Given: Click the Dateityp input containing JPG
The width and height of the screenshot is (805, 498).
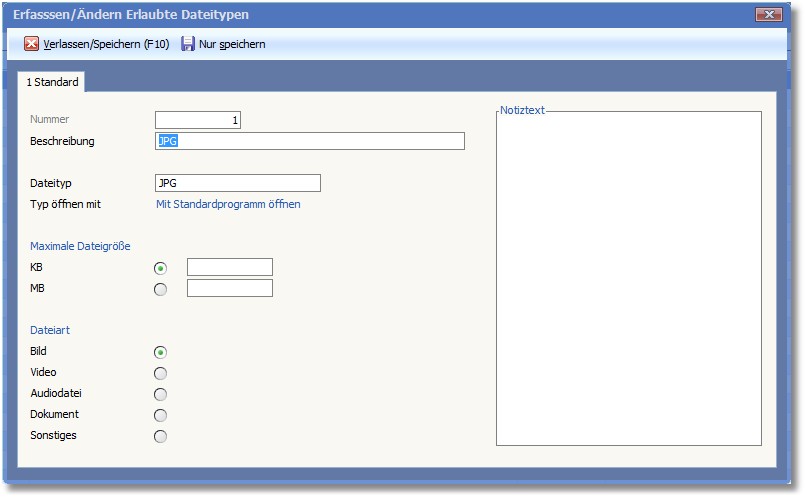Looking at the screenshot, I should tap(237, 183).
